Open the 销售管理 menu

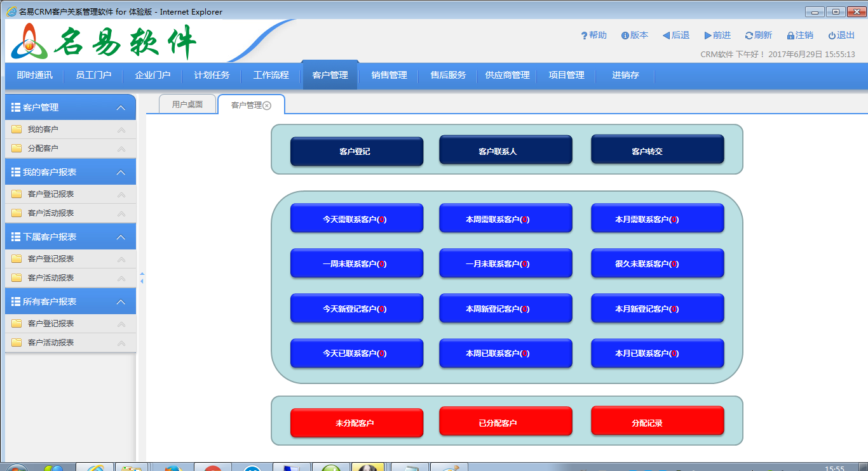[389, 76]
